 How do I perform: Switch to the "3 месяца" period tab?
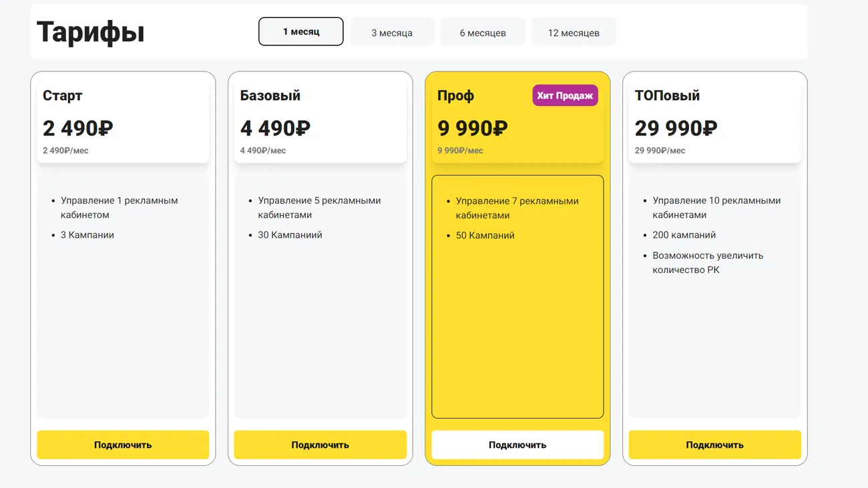tap(392, 32)
